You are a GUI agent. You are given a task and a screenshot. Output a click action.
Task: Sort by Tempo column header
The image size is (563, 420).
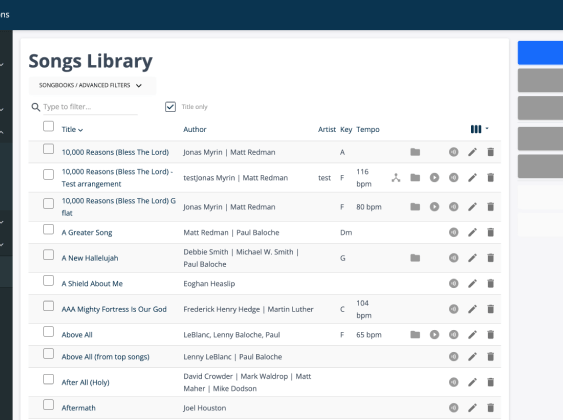(x=368, y=130)
